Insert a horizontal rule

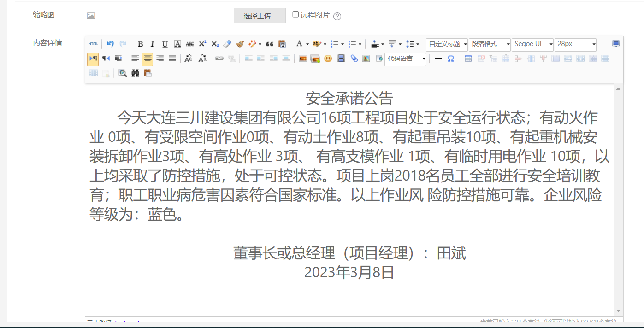[438, 59]
